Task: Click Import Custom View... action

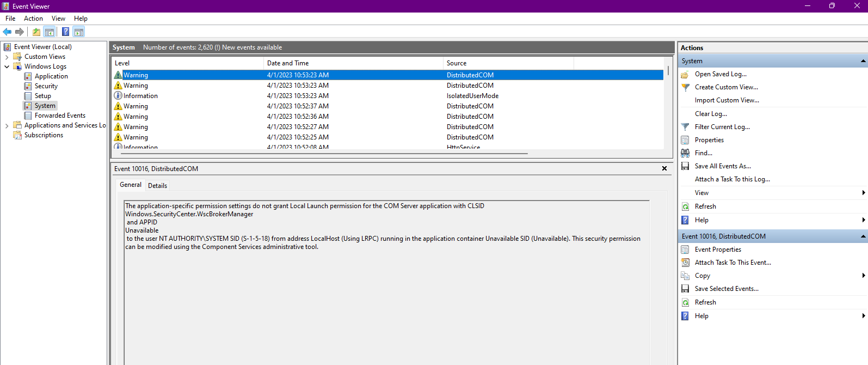Action: click(727, 100)
